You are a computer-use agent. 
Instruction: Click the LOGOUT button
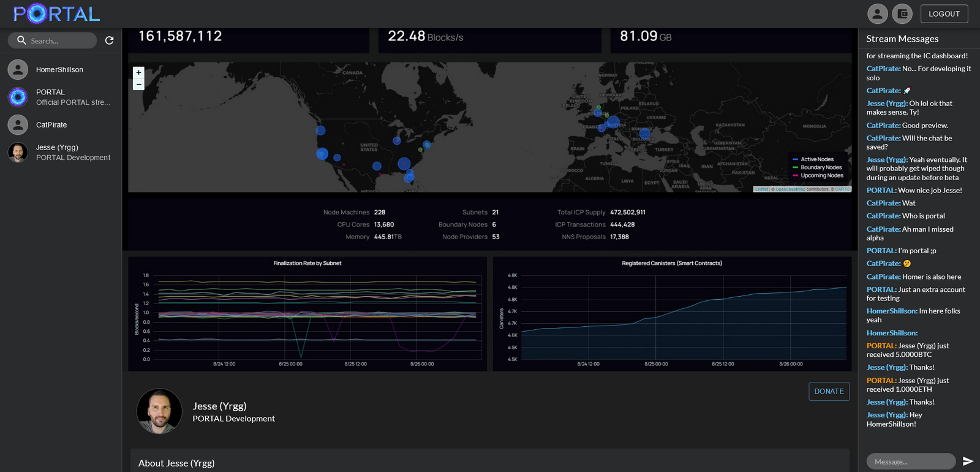pyautogui.click(x=944, y=13)
